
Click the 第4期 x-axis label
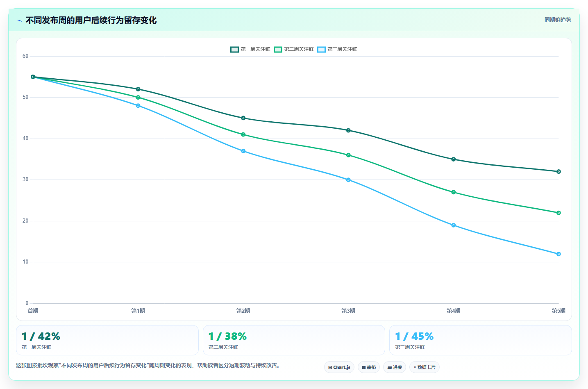[x=454, y=311]
